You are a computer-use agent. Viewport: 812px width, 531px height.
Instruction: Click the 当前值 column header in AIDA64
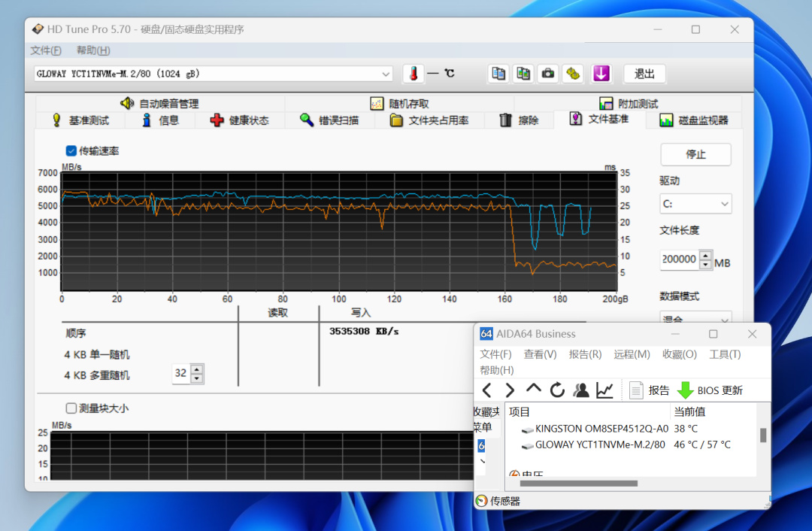click(713, 411)
